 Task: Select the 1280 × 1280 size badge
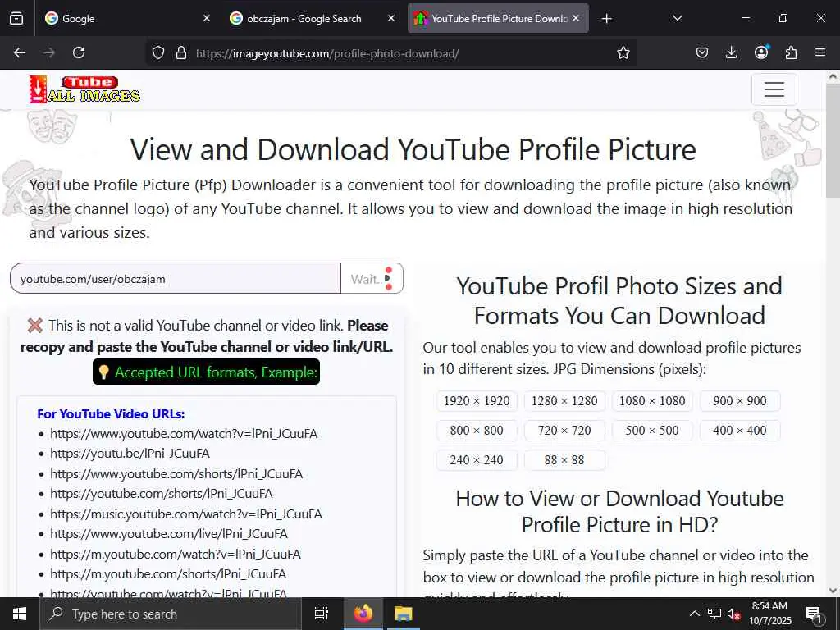(564, 400)
